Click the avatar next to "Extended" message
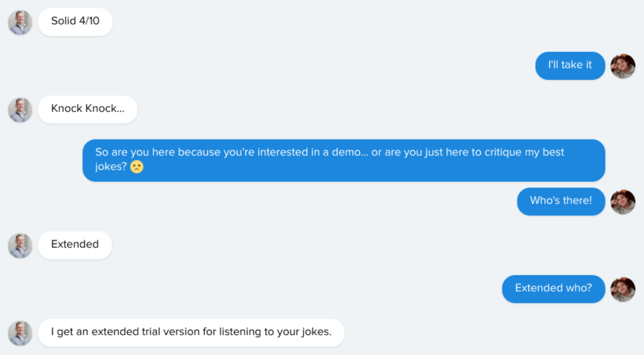 point(20,245)
